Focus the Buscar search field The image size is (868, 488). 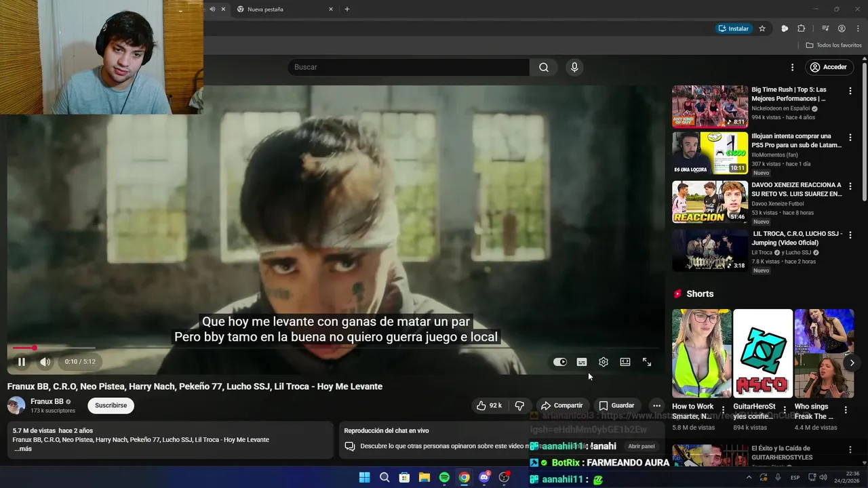click(x=409, y=67)
